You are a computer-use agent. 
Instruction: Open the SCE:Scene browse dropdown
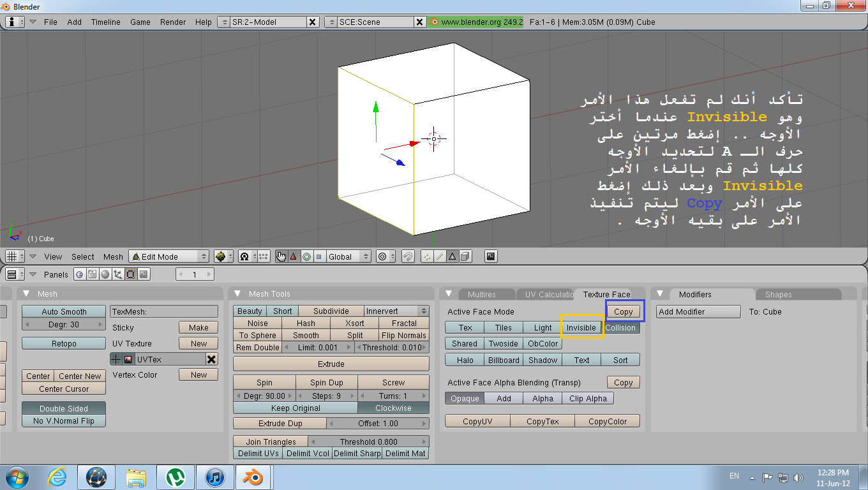click(331, 22)
